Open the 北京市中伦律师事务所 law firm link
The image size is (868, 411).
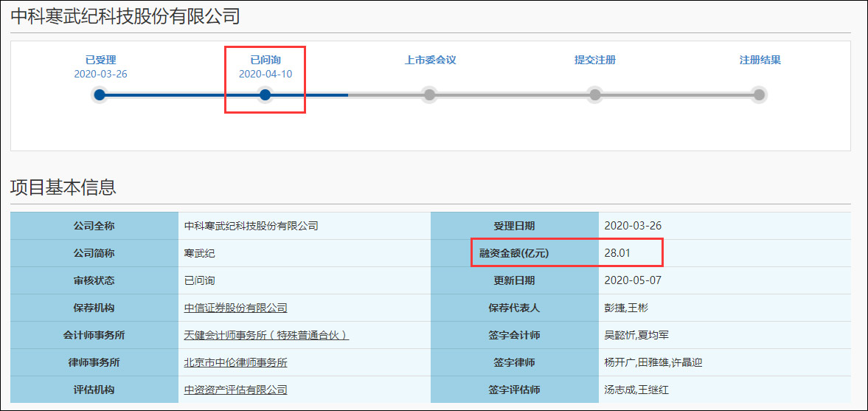click(x=236, y=363)
